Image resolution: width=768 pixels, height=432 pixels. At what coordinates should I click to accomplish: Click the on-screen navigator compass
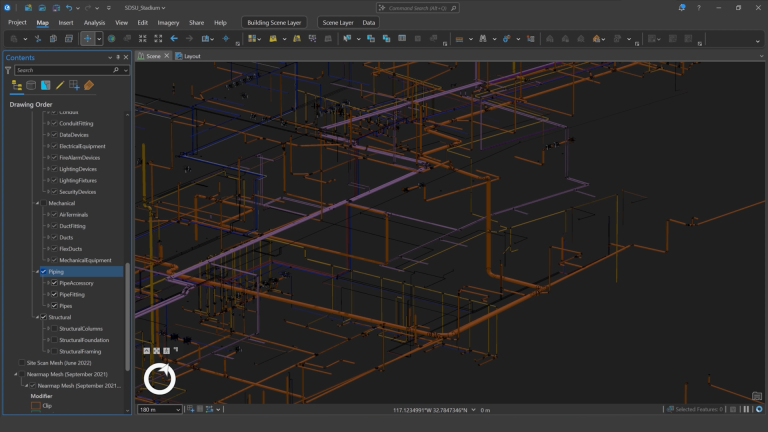click(160, 379)
